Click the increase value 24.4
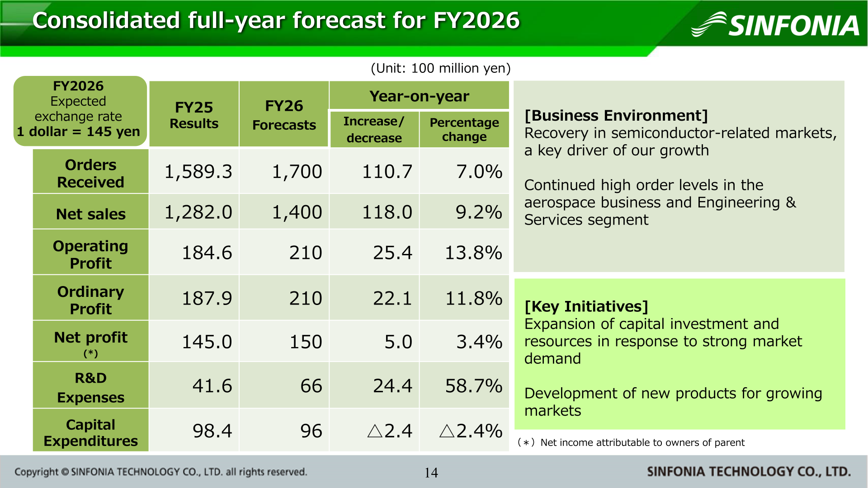 (393, 386)
